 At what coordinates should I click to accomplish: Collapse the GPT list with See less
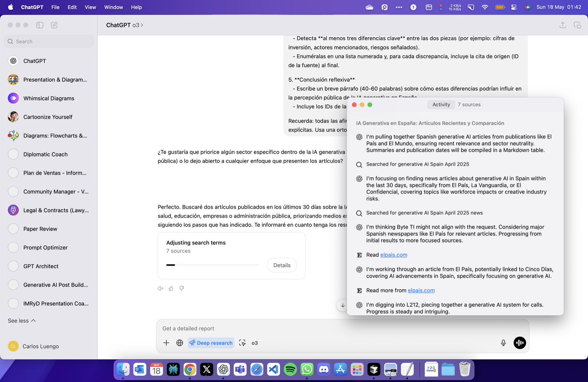click(21, 320)
